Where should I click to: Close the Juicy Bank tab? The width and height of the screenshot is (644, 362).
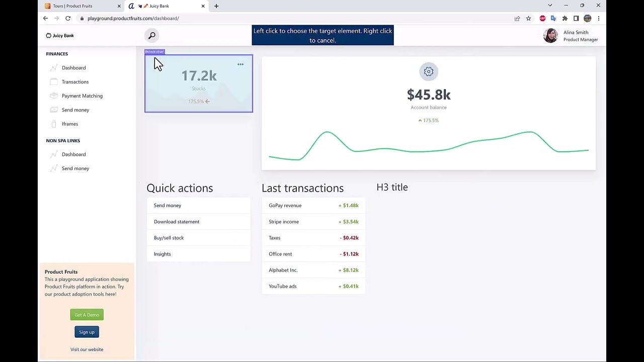click(x=203, y=6)
